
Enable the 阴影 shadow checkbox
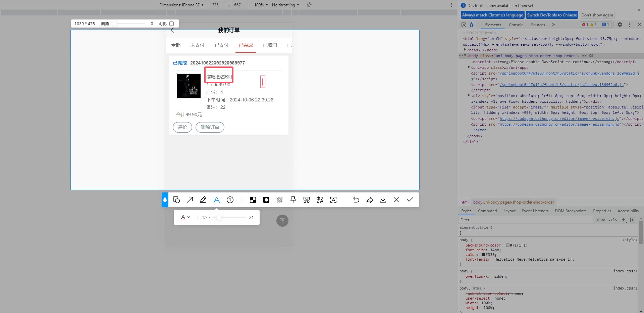[x=172, y=24]
